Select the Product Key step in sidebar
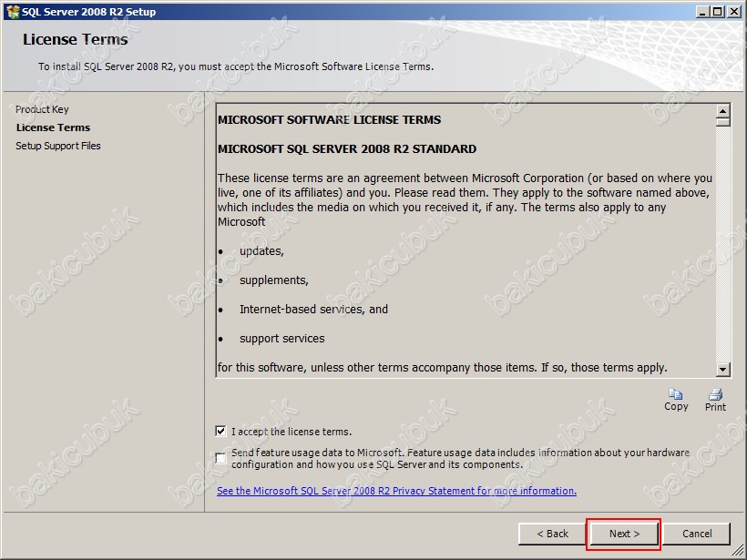 [x=42, y=109]
